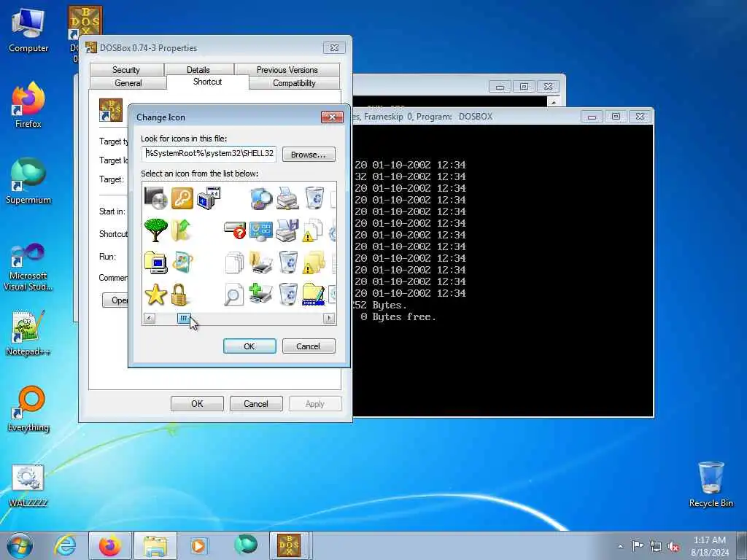Viewport: 747px width, 560px height.
Task: Click the icon file path field
Action: (209, 153)
